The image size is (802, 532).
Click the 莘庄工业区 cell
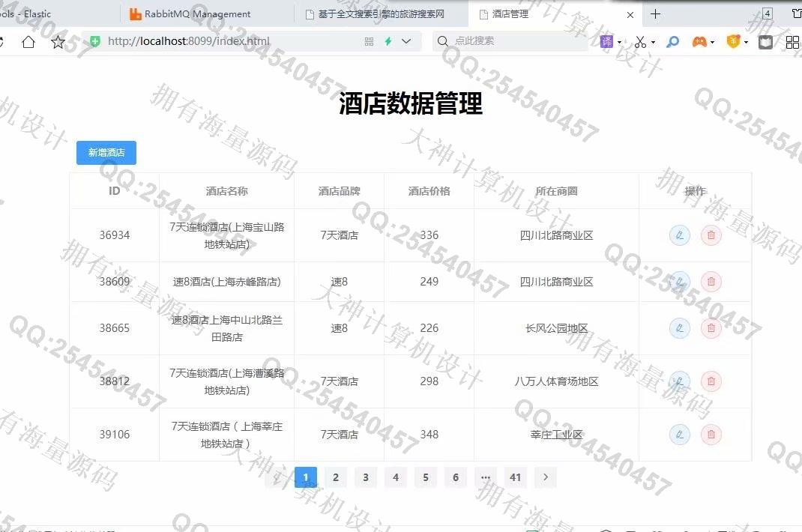coord(556,435)
